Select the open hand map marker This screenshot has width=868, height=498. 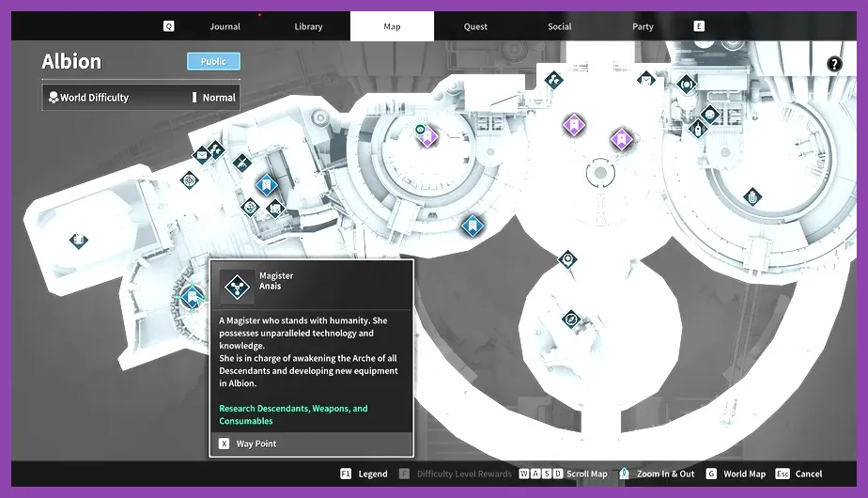click(752, 196)
